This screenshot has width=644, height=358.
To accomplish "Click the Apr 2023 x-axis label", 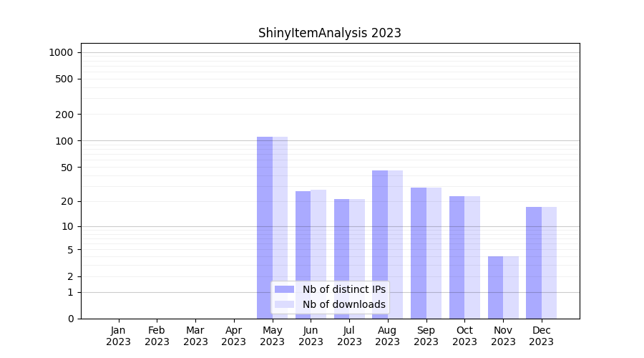I will click(x=233, y=336).
